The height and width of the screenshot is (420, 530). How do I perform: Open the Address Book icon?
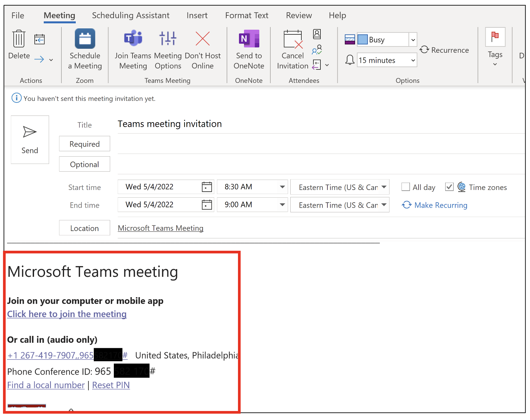point(317,34)
